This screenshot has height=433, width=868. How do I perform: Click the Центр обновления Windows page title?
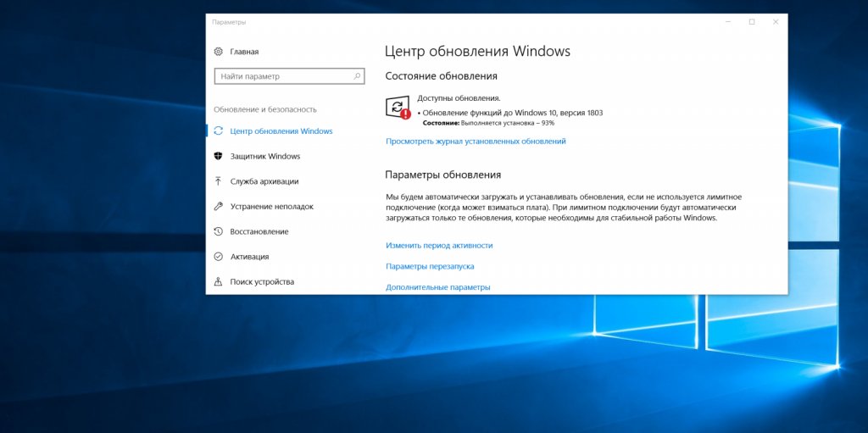tap(477, 52)
